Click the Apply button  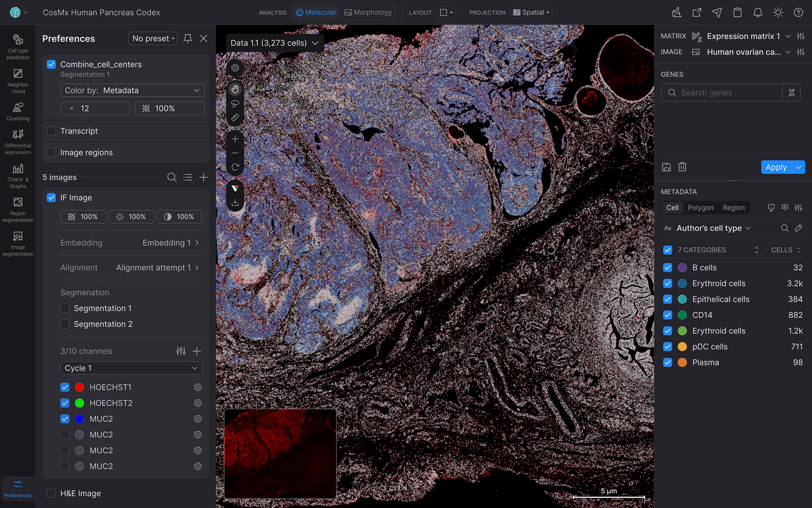pyautogui.click(x=776, y=167)
